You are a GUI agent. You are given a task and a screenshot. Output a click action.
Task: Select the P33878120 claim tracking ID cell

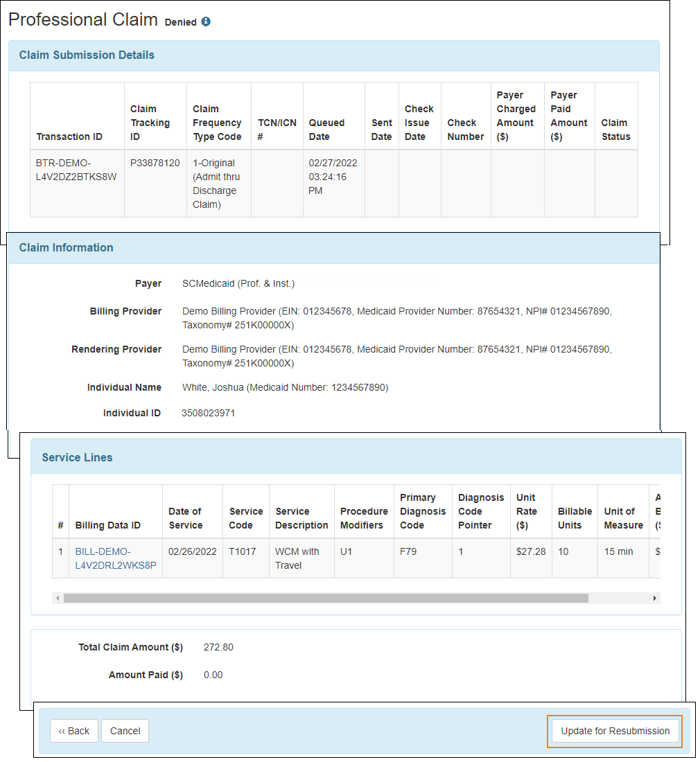pos(155,163)
